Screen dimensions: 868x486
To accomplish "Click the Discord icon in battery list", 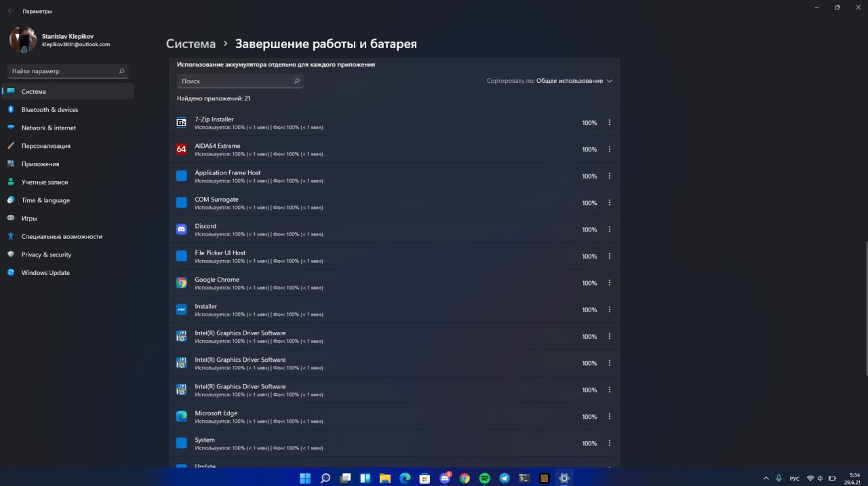I will point(181,229).
